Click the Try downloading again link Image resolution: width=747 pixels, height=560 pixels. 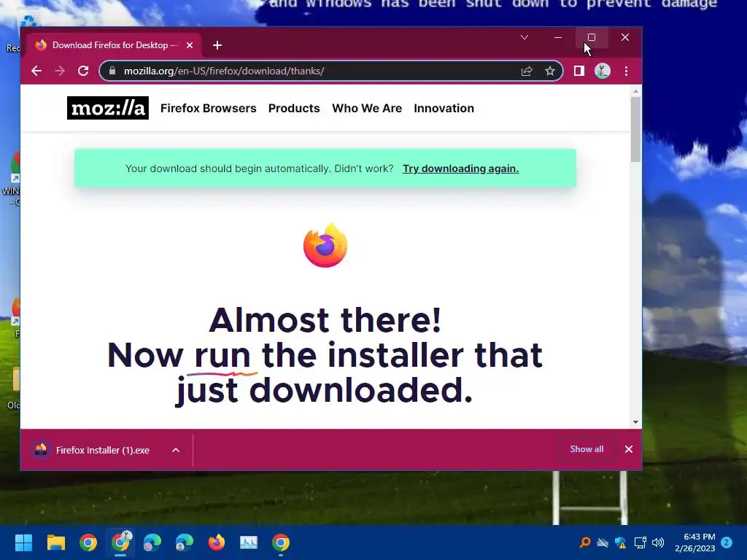pyautogui.click(x=460, y=168)
